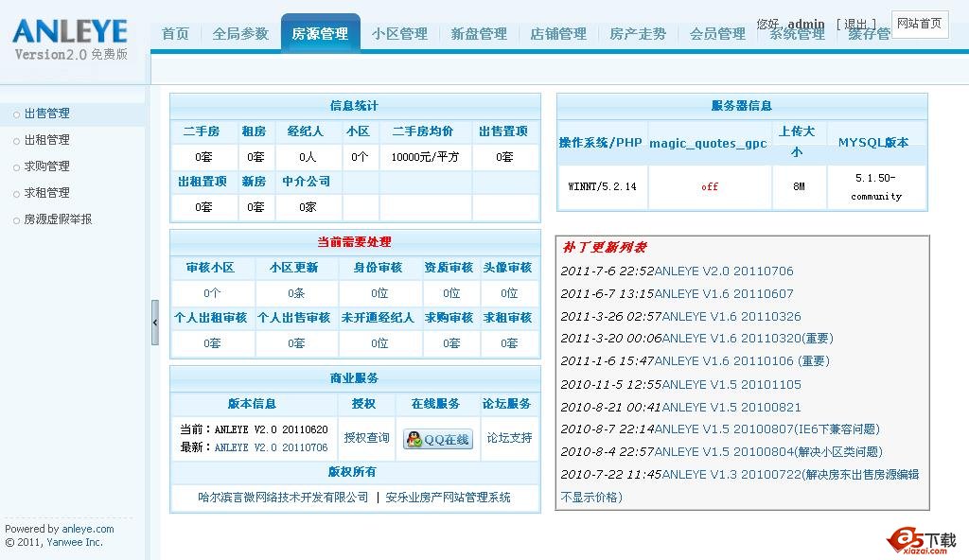Open the 房产走势 tab

pos(639,34)
